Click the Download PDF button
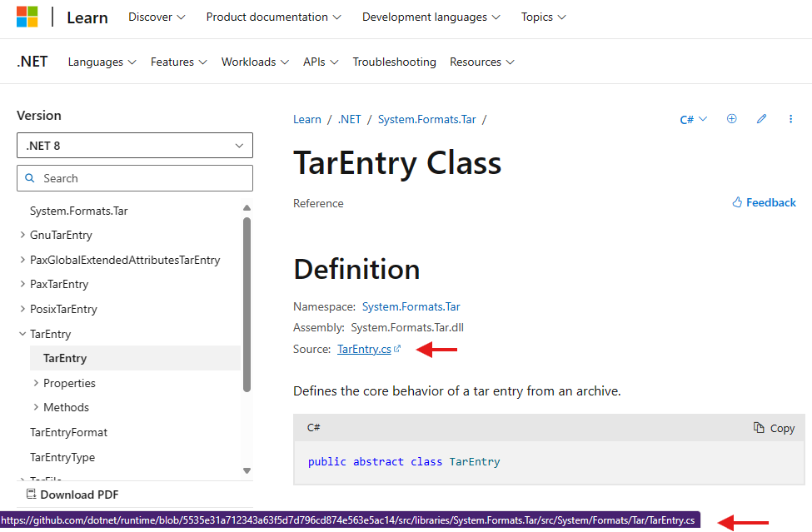The height and width of the screenshot is (532, 812). click(x=72, y=495)
